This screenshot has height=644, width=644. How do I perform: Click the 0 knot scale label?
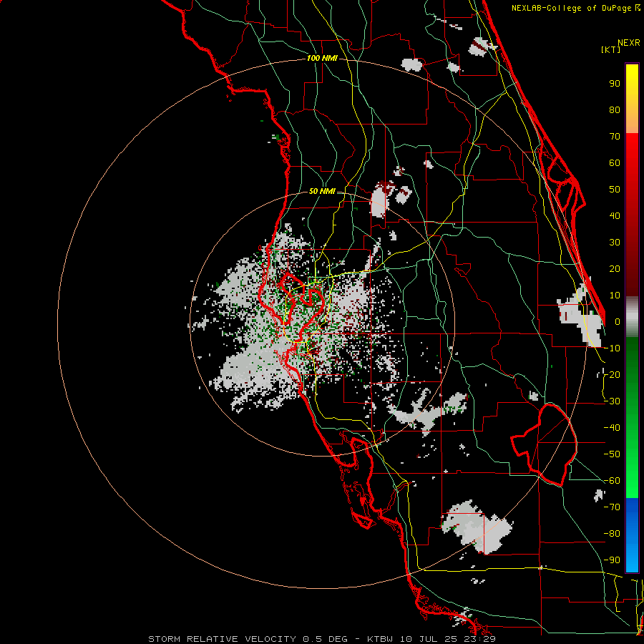point(618,321)
